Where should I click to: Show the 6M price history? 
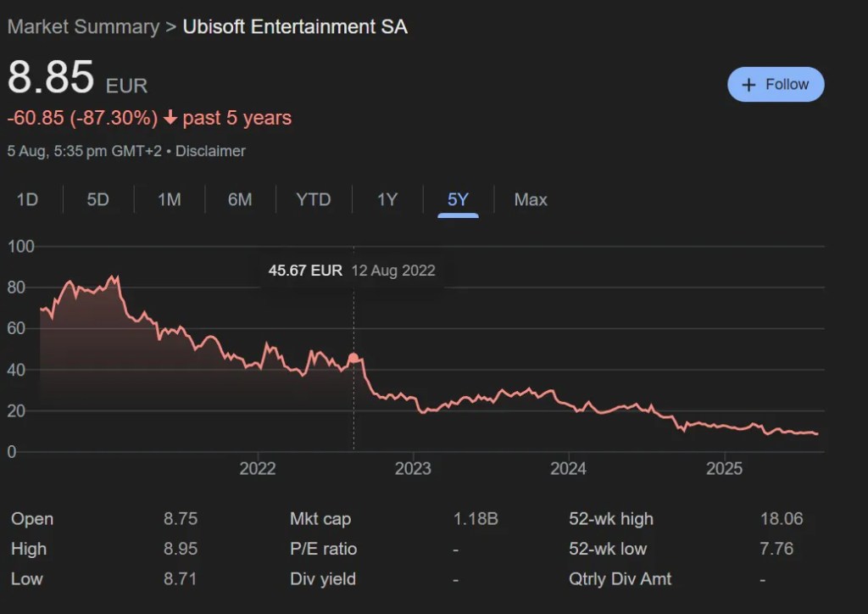coord(240,200)
